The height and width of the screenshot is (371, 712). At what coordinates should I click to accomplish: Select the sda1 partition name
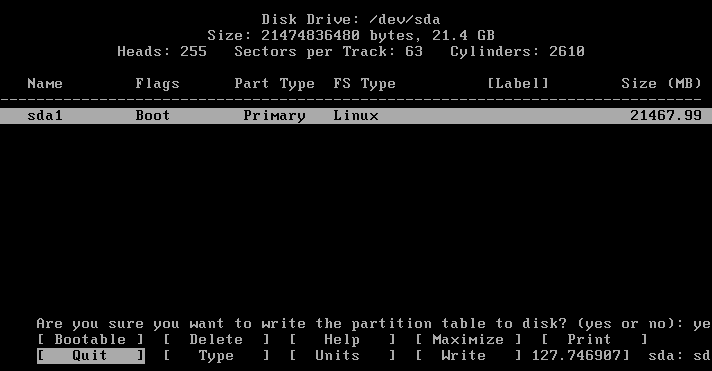click(x=45, y=116)
